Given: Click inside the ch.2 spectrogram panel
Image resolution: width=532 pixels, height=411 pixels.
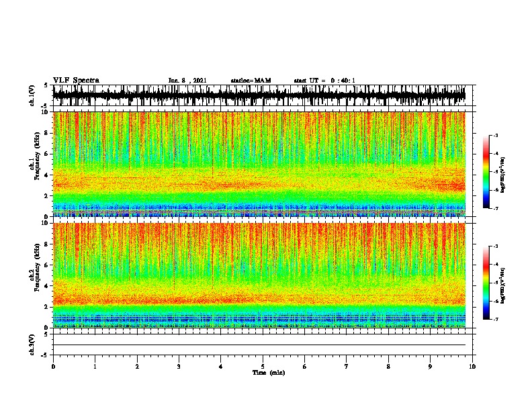Looking at the screenshot, I should (x=259, y=275).
